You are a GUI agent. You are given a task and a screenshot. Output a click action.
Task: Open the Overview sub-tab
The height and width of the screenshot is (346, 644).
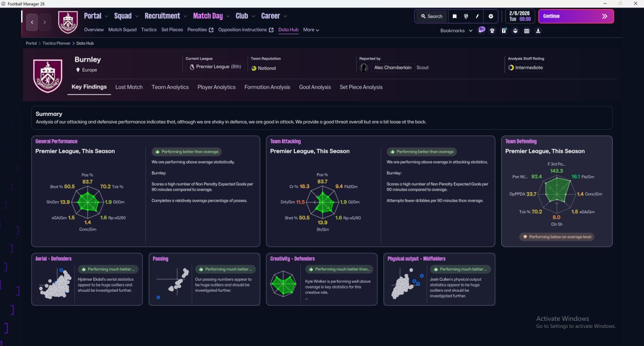click(x=94, y=30)
